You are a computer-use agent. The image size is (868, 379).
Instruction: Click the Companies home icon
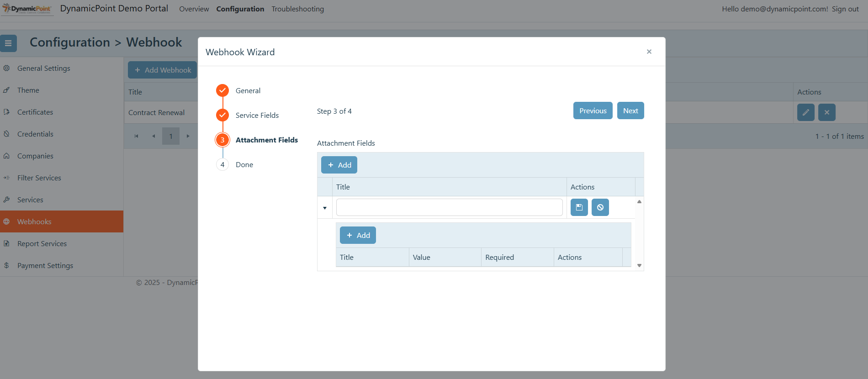pos(6,156)
